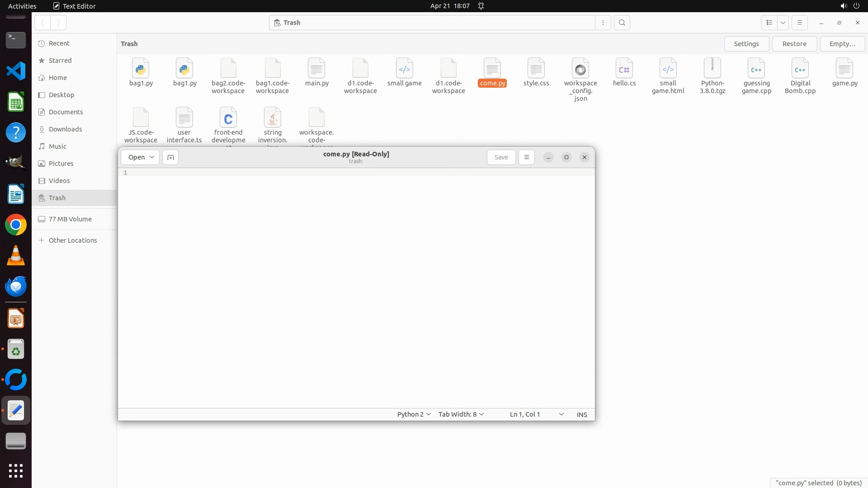Toggle list view in Files header
The width and height of the screenshot is (868, 488).
pos(769,23)
